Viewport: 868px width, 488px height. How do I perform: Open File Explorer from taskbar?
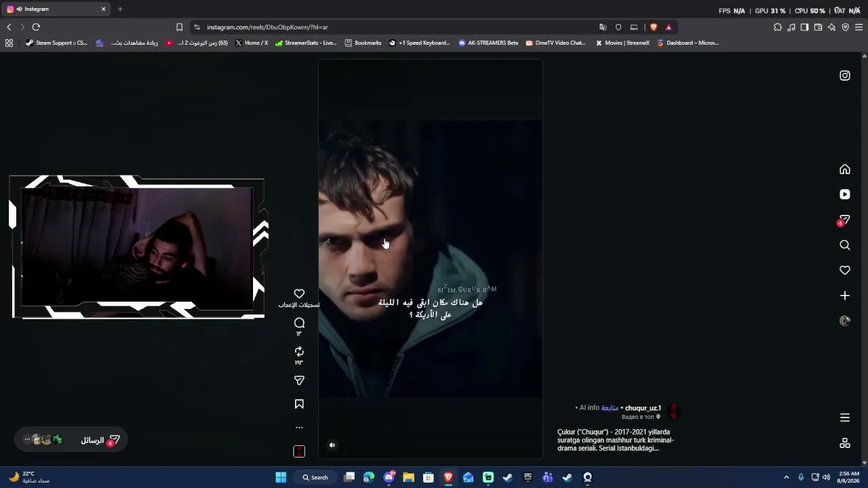[x=408, y=477]
